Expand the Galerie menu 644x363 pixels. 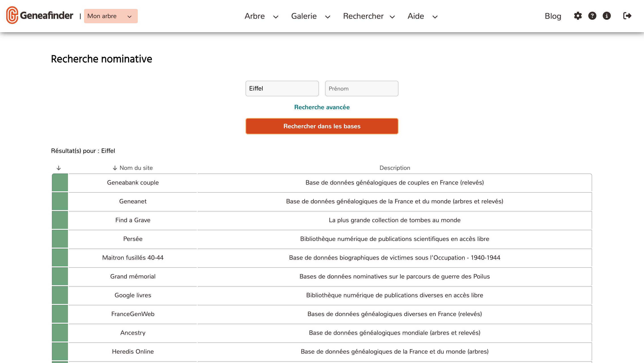pyautogui.click(x=311, y=16)
